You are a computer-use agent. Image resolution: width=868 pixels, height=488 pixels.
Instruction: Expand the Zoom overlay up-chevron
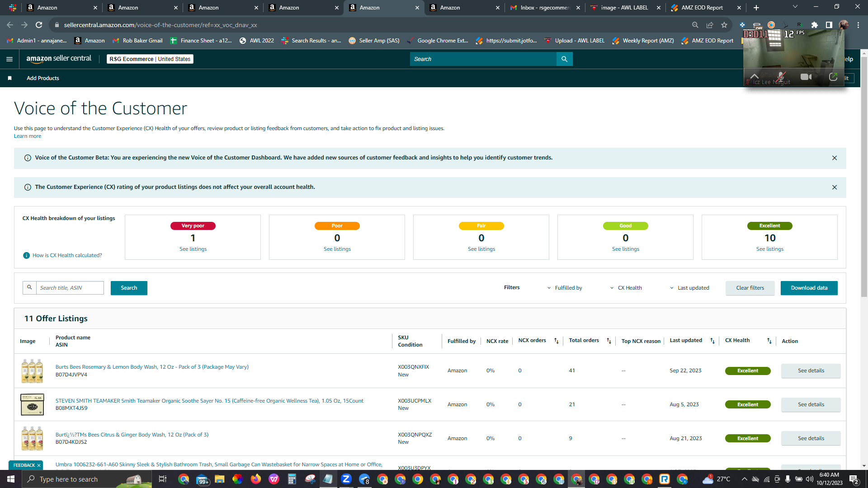tap(755, 76)
